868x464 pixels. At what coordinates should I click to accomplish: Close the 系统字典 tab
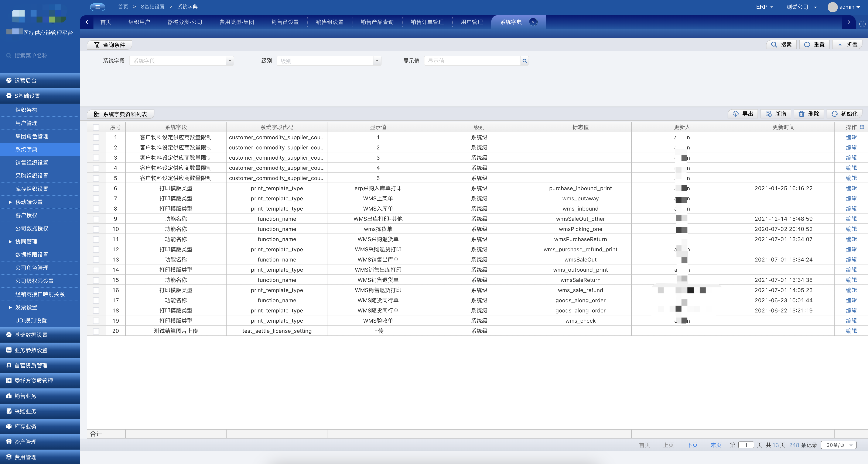pyautogui.click(x=533, y=22)
